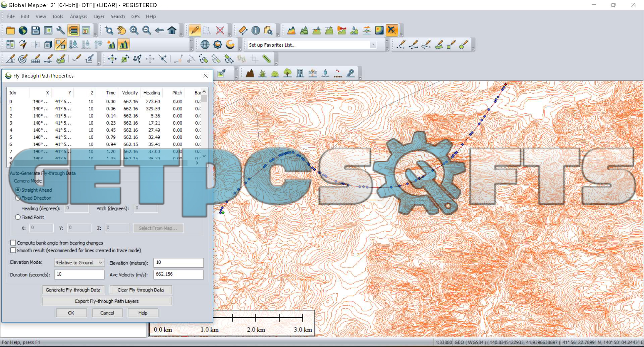Click the table horizontal scrollbar right arrow

point(197,163)
